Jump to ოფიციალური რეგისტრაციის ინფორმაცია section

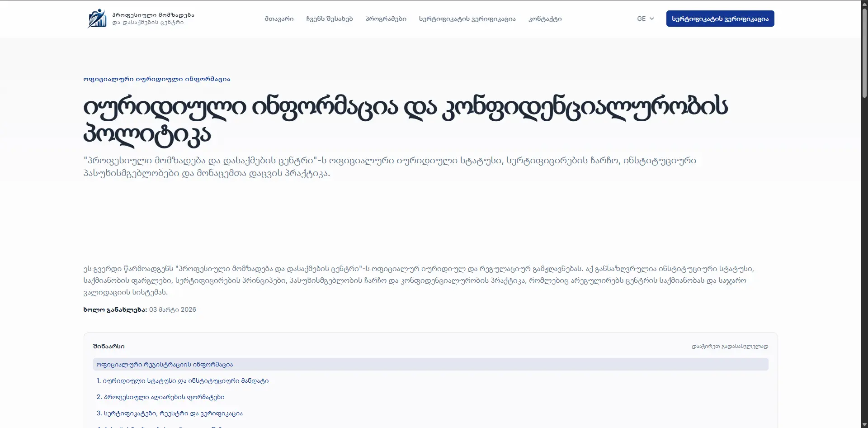pos(430,364)
